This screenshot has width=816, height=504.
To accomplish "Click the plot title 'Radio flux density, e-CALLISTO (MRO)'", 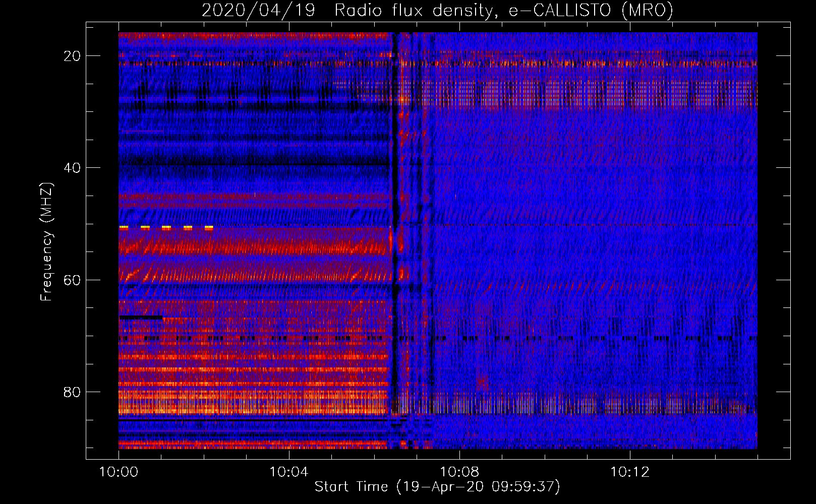I will (x=503, y=10).
